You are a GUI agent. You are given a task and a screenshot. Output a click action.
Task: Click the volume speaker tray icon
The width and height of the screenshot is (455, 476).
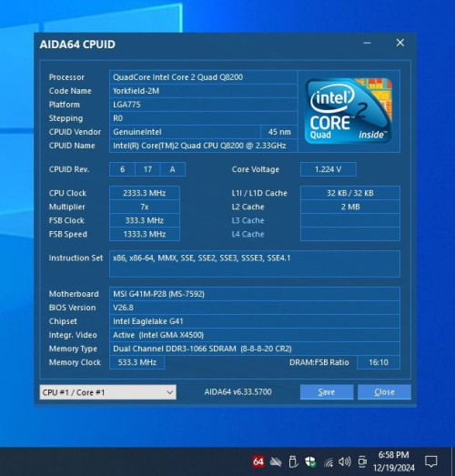click(345, 462)
